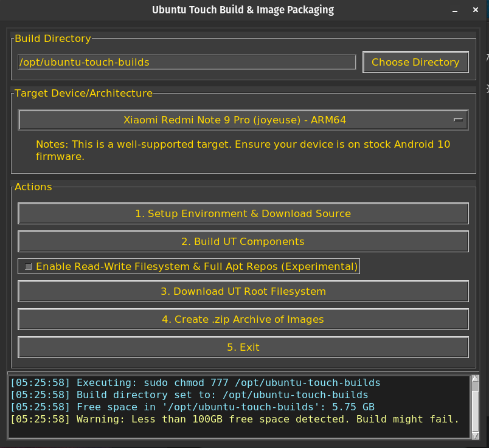Start Setup Environment & Download Source
The width and height of the screenshot is (489, 448).
click(x=243, y=213)
